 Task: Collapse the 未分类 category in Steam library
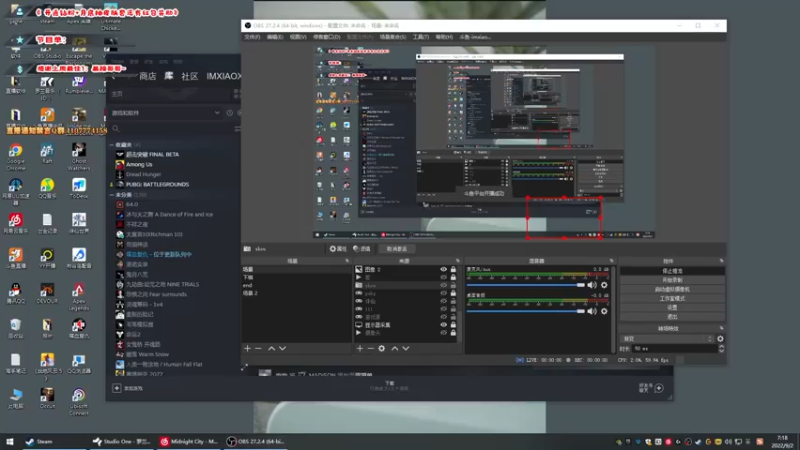coord(112,195)
